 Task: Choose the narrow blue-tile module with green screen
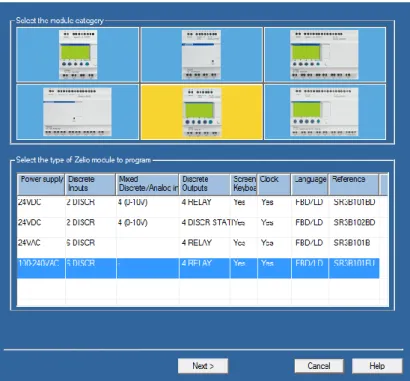pos(77,55)
